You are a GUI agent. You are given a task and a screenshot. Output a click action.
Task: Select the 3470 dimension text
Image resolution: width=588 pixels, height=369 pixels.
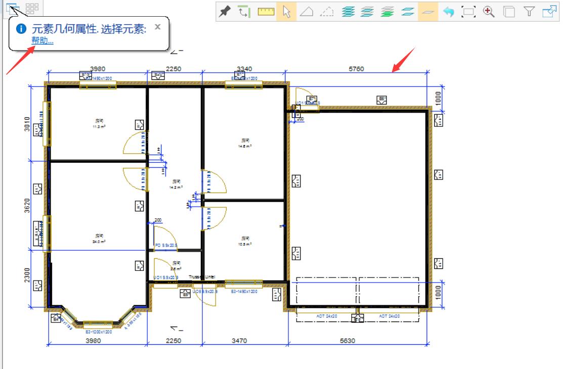coord(239,341)
